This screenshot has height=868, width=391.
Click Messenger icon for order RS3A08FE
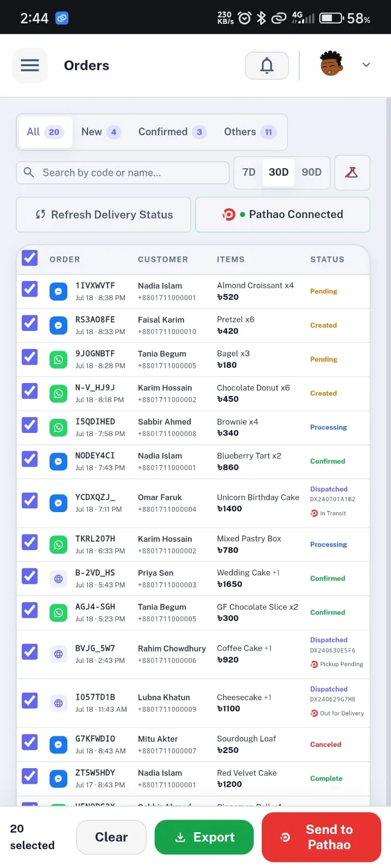click(58, 325)
